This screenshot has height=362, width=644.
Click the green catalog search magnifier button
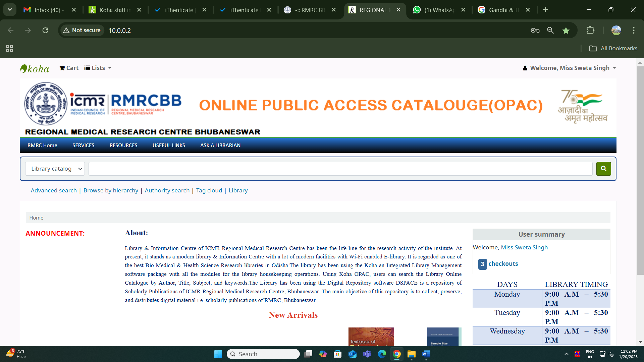(x=603, y=169)
